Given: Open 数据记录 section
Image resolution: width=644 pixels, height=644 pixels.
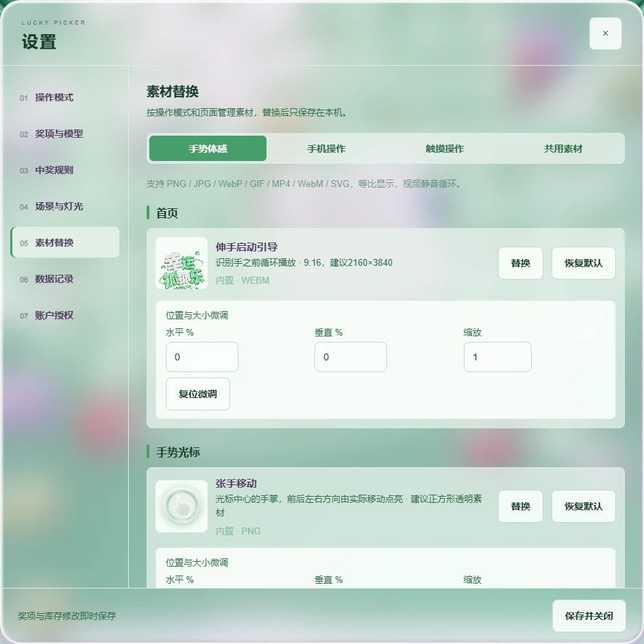Looking at the screenshot, I should pos(65,279).
